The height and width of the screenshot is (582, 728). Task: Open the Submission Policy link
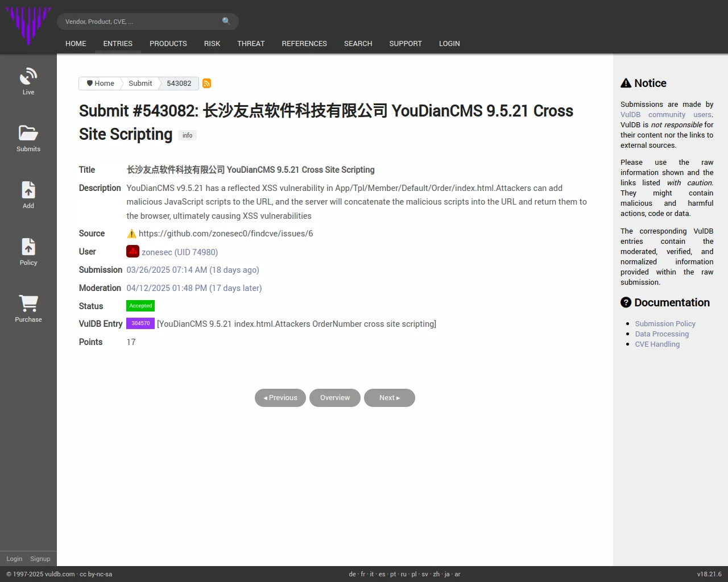(665, 324)
